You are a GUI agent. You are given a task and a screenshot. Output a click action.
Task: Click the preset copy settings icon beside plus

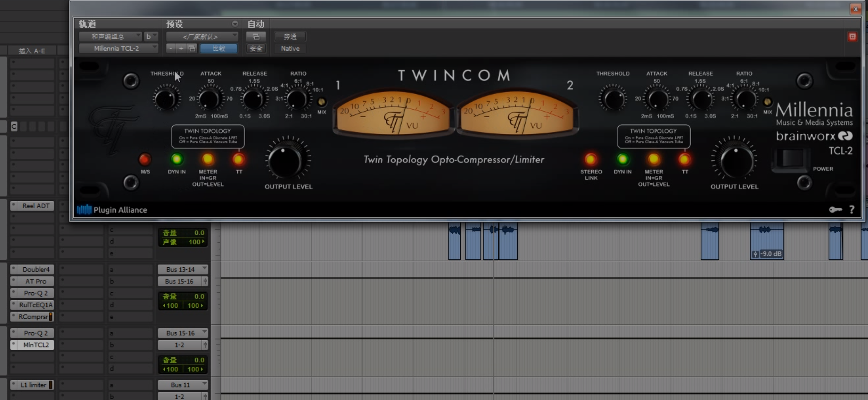(192, 48)
